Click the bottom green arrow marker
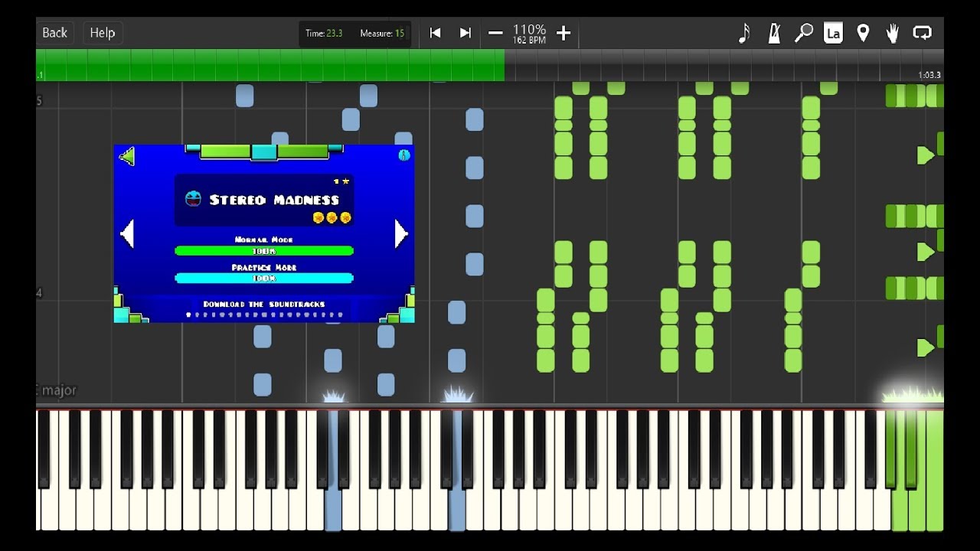Image resolution: width=980 pixels, height=551 pixels. coord(926,347)
